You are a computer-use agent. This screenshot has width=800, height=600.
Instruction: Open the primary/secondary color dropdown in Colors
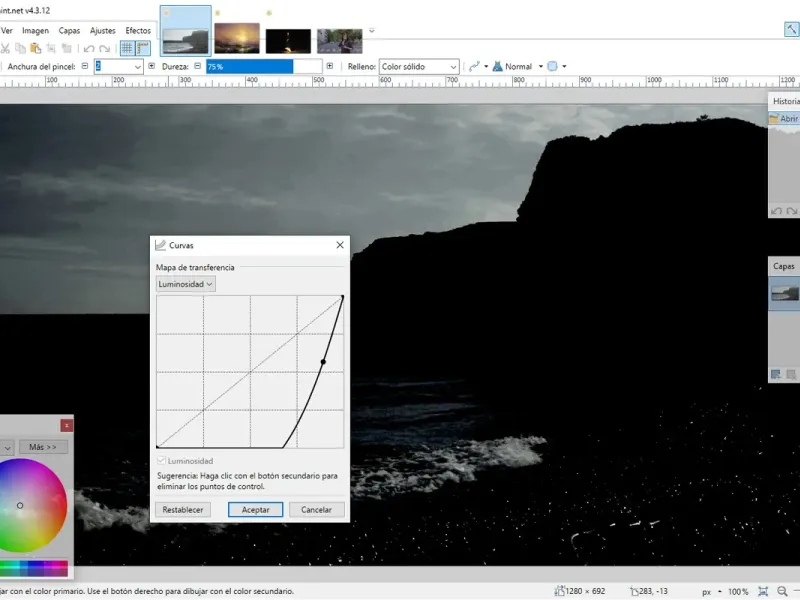6,447
